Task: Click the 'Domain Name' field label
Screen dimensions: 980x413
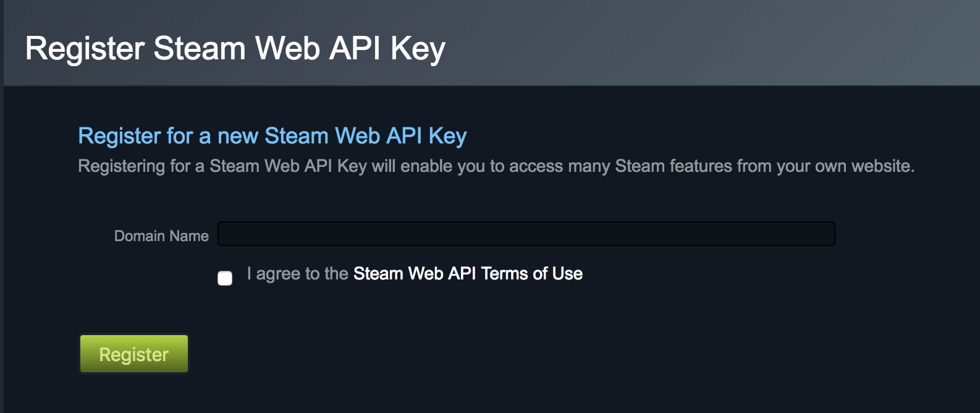Action: click(x=161, y=236)
